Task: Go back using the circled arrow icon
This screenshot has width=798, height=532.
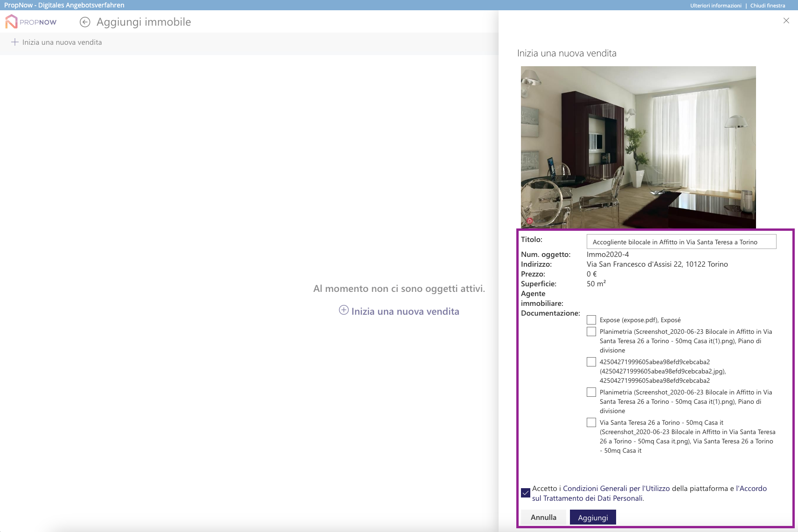Action: coord(85,22)
